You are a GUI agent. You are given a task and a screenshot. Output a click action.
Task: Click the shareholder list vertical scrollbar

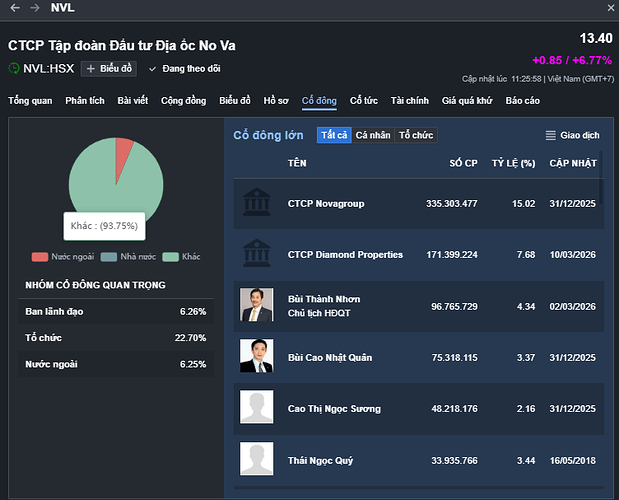(601, 178)
